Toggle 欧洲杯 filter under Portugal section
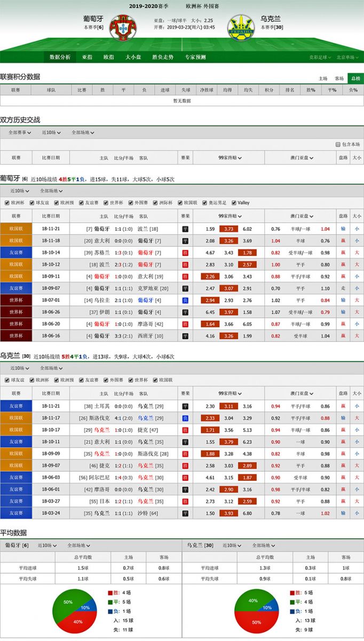The width and height of the screenshot is (364, 641). pos(7,203)
